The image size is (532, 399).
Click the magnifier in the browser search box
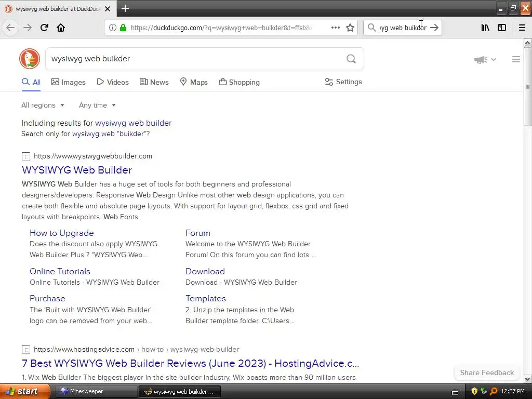coord(372,28)
